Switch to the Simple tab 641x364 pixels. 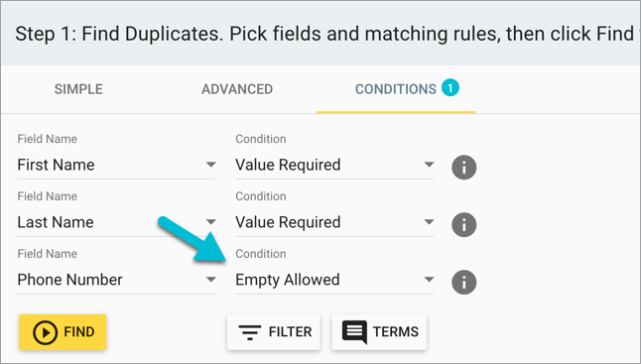[79, 89]
